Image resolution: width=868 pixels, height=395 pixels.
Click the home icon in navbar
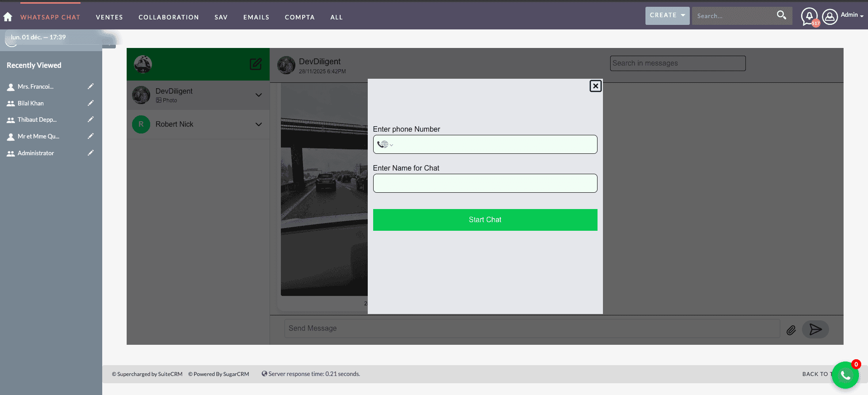coord(8,17)
